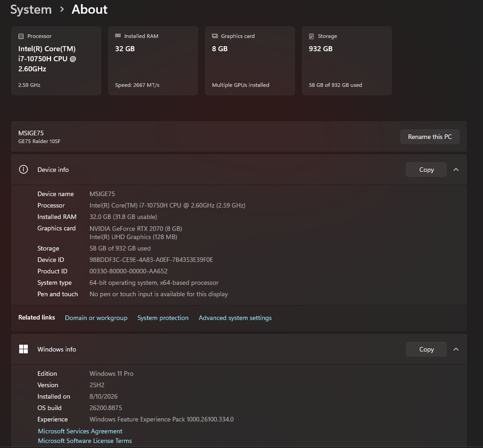This screenshot has width=483, height=448.
Task: Click the 64-bit operating system value
Action: [x=154, y=283]
